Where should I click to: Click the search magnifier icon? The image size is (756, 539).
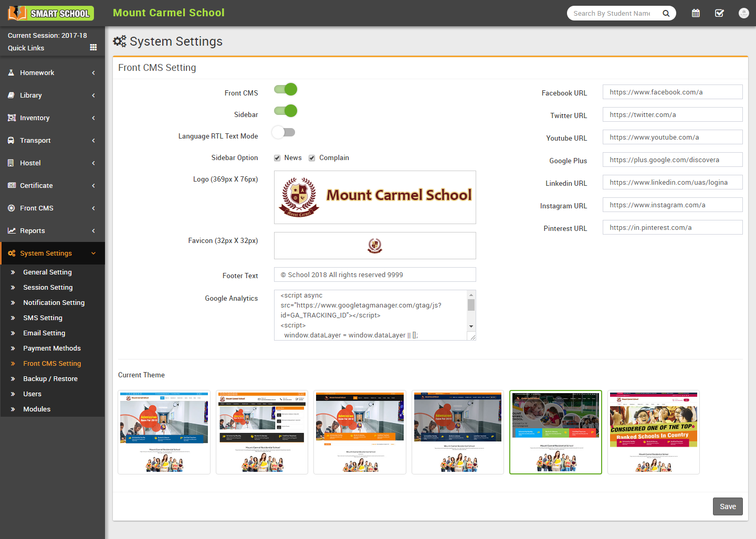tap(666, 14)
